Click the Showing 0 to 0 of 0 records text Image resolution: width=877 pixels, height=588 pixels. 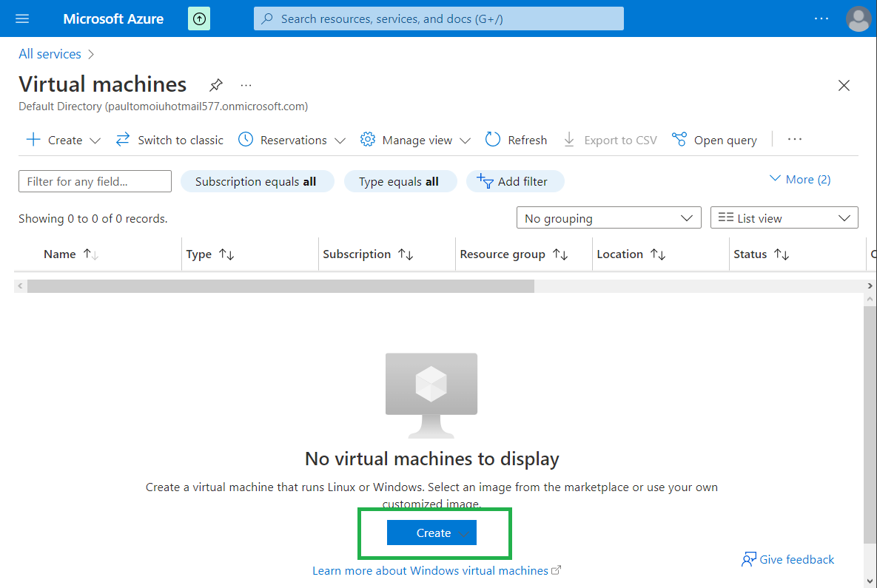point(93,218)
